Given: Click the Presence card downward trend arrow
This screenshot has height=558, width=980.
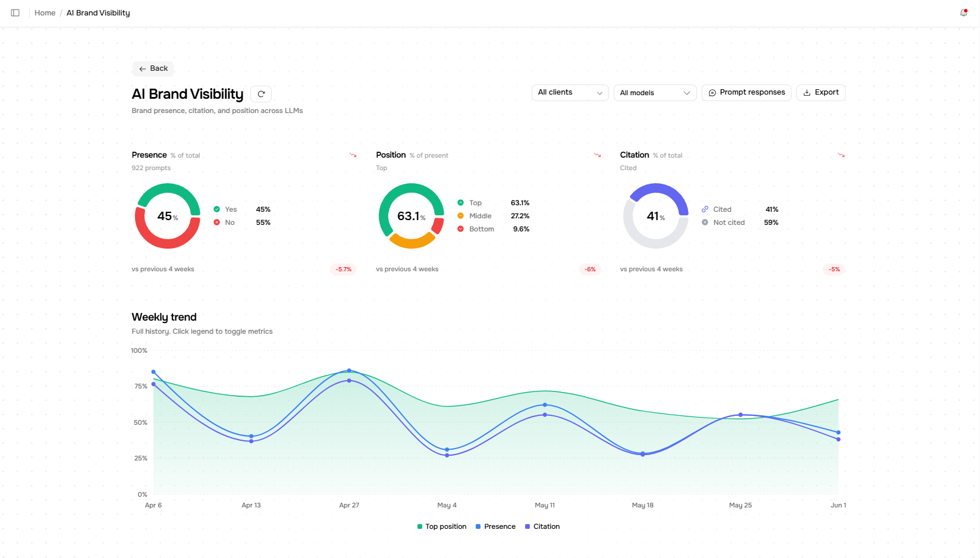Looking at the screenshot, I should (353, 155).
